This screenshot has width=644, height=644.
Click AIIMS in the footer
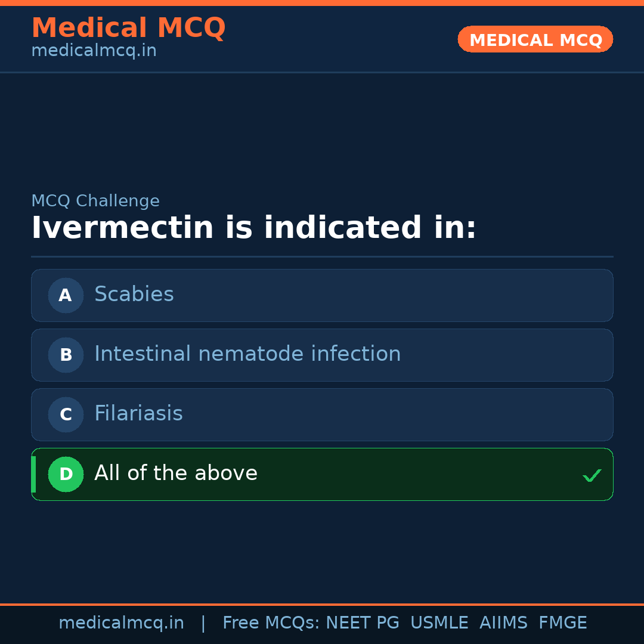pyautogui.click(x=503, y=623)
